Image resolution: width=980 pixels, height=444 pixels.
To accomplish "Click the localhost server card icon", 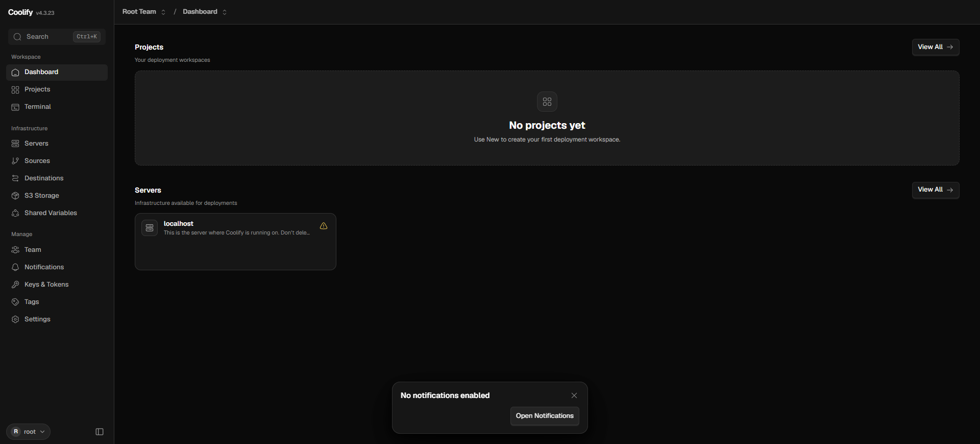I will [150, 228].
